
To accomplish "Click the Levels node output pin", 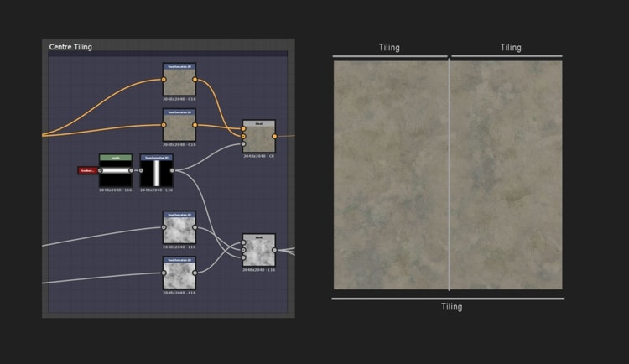I will tap(131, 170).
